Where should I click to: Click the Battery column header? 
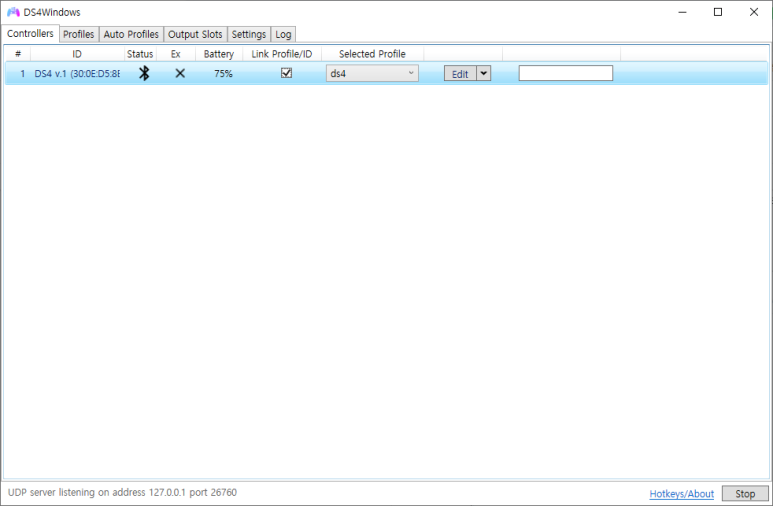coord(219,54)
